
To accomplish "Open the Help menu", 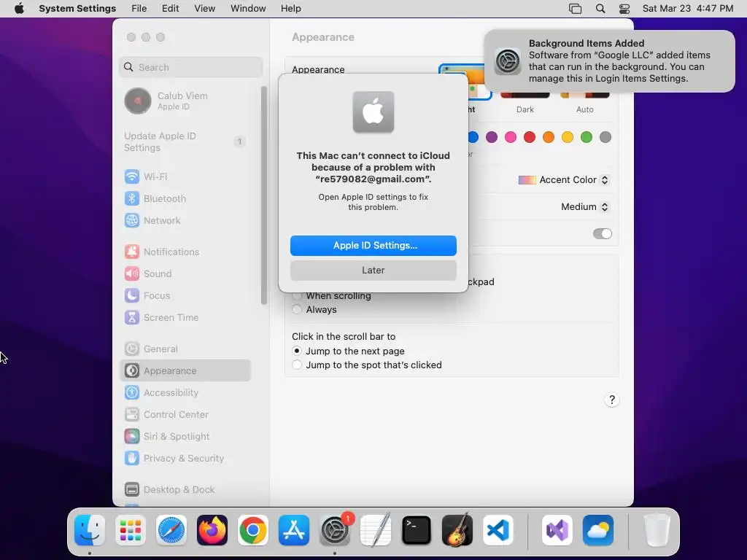I will (290, 9).
